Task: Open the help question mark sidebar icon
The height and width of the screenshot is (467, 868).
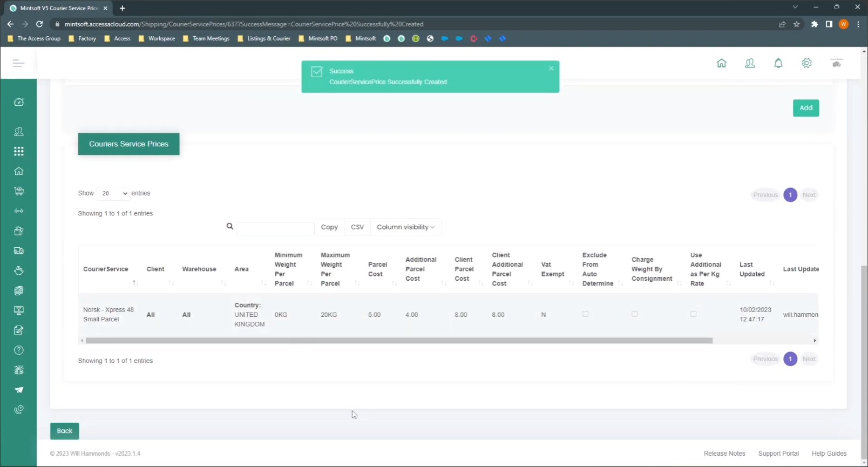Action: click(x=19, y=350)
